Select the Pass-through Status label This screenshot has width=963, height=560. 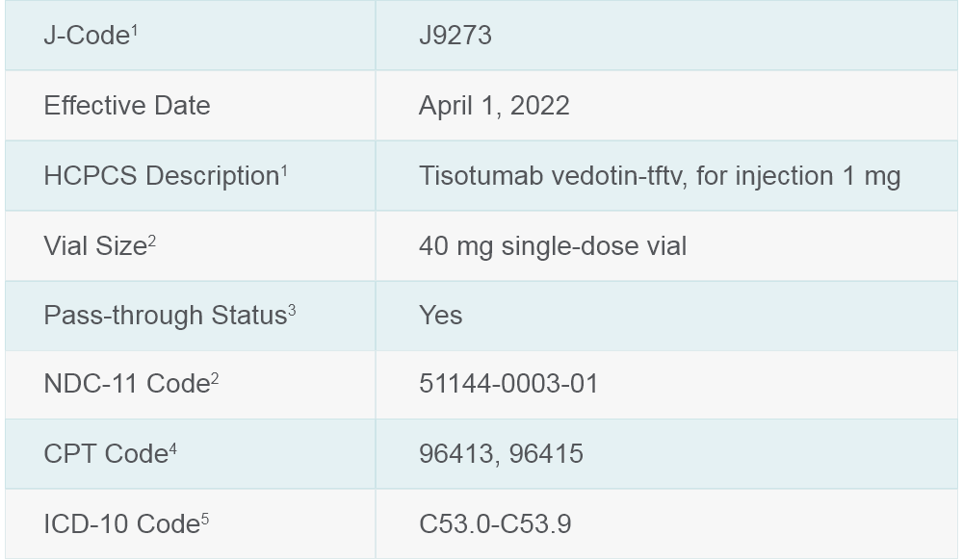click(165, 316)
